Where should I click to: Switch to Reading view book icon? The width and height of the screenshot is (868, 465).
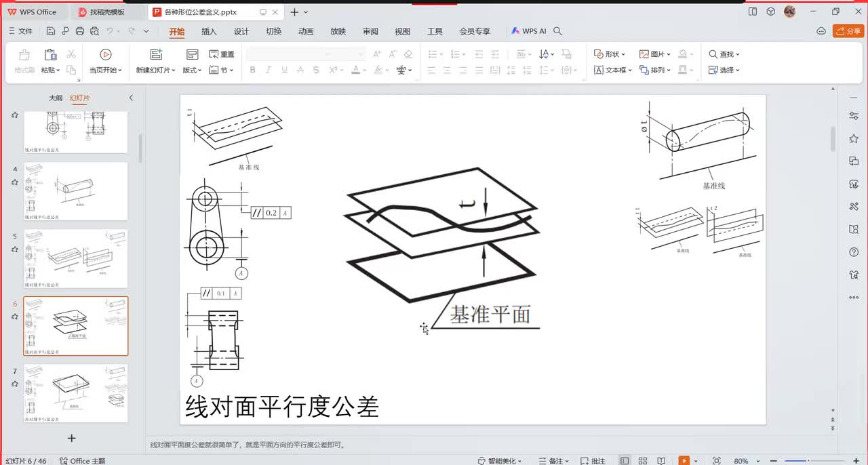tap(660, 460)
